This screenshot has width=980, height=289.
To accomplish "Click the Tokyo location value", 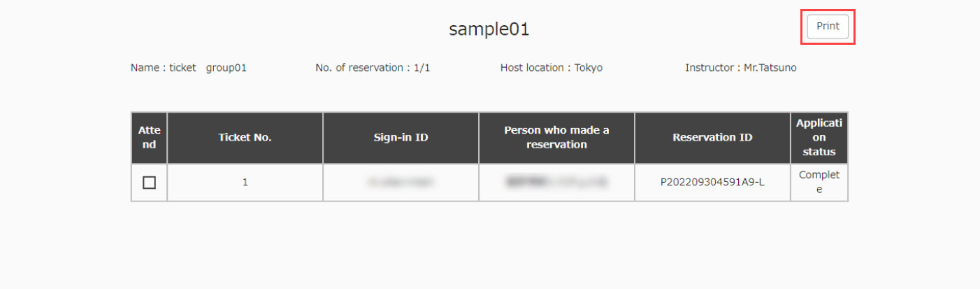I will [x=589, y=68].
